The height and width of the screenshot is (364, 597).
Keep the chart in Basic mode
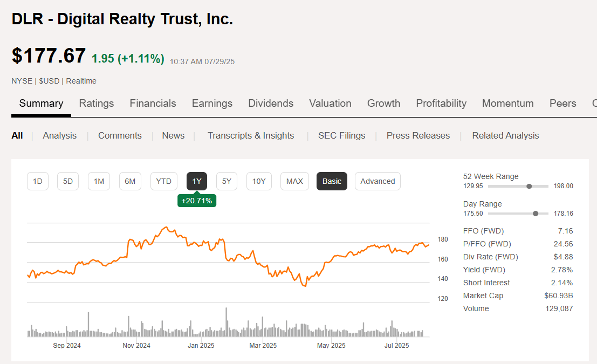332,181
